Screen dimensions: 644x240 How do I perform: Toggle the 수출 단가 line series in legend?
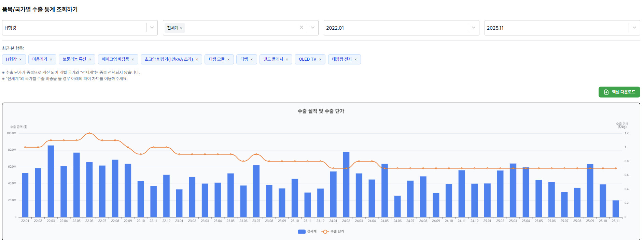[333, 231]
